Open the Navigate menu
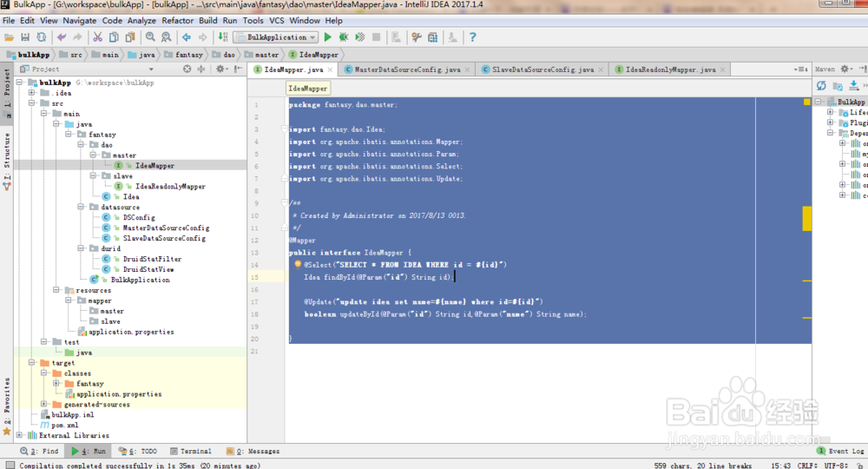This screenshot has height=469, width=868. (x=79, y=21)
